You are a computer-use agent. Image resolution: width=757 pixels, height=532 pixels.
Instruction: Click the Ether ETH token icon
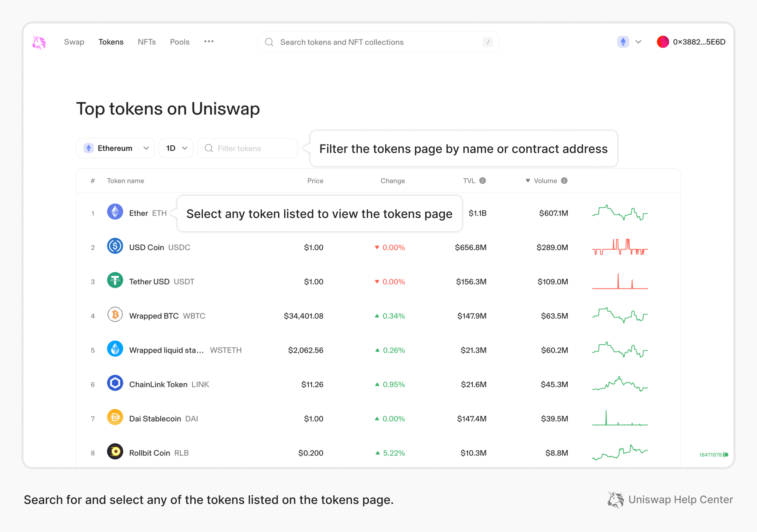pyautogui.click(x=115, y=212)
